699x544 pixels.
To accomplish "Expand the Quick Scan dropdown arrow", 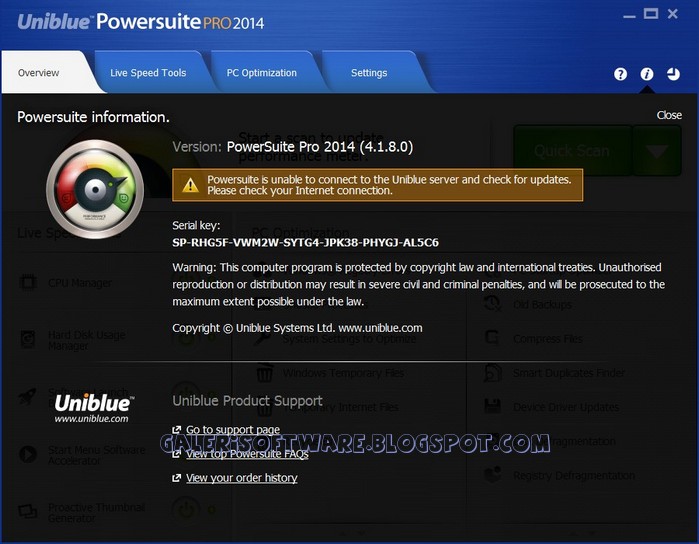I will [x=657, y=151].
